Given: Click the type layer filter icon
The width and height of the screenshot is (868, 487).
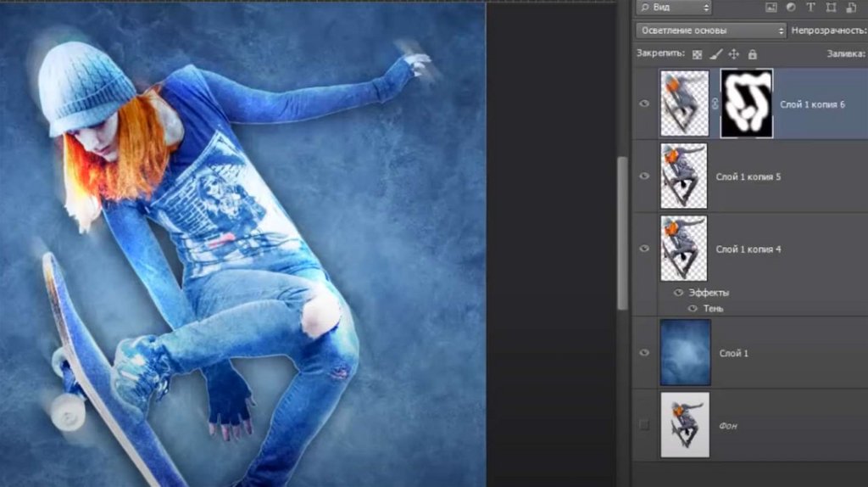Looking at the screenshot, I should [x=810, y=8].
